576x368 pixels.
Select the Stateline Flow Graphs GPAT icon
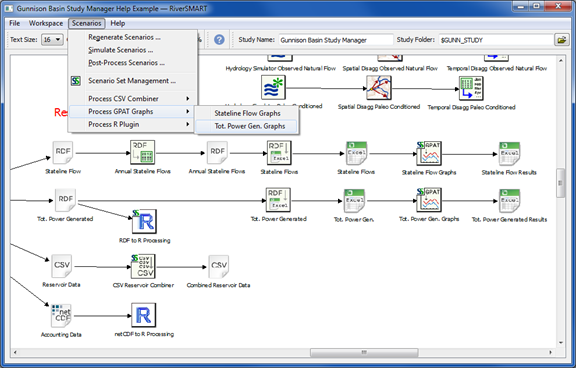(429, 153)
